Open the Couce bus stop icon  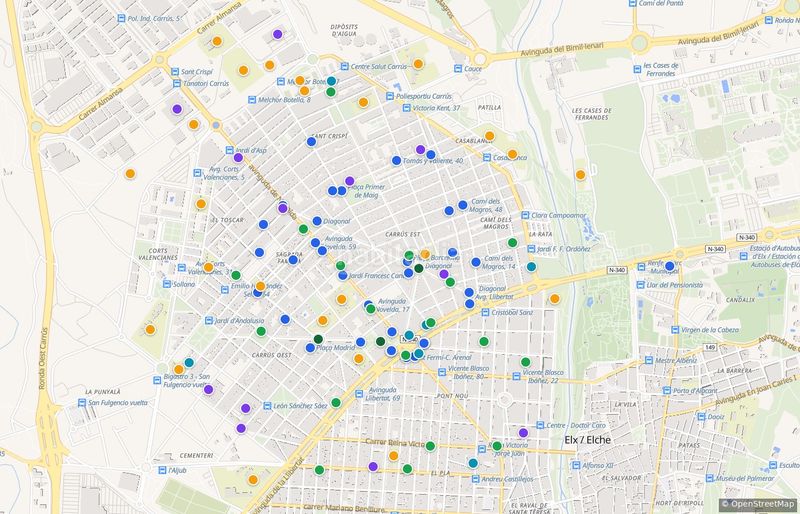click(458, 68)
